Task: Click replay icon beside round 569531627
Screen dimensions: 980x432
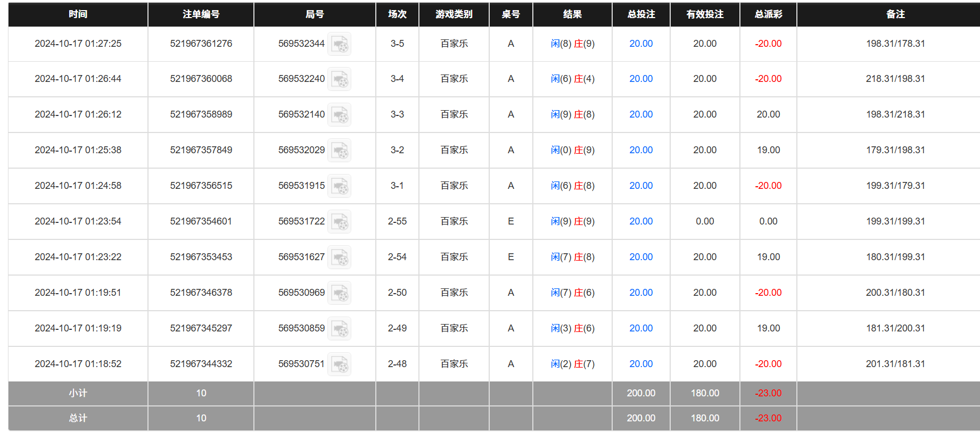Action: [x=339, y=257]
